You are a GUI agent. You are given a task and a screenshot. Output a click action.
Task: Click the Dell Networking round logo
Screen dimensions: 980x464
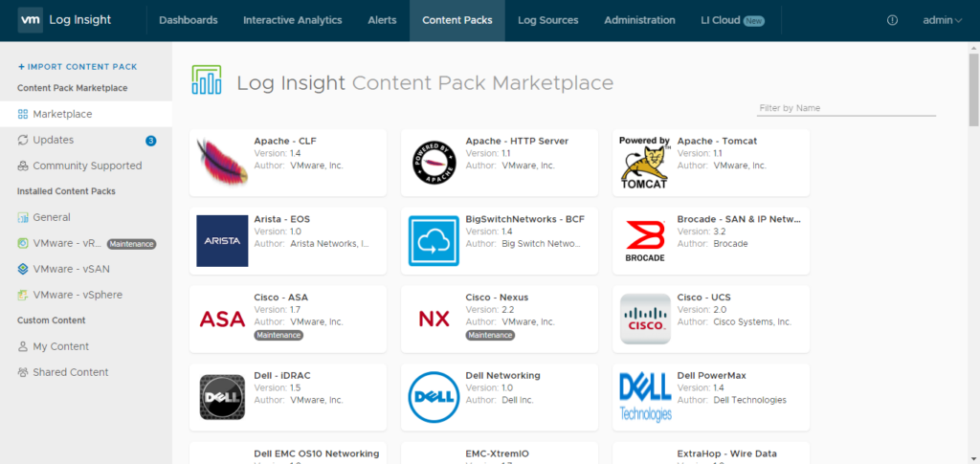click(434, 396)
